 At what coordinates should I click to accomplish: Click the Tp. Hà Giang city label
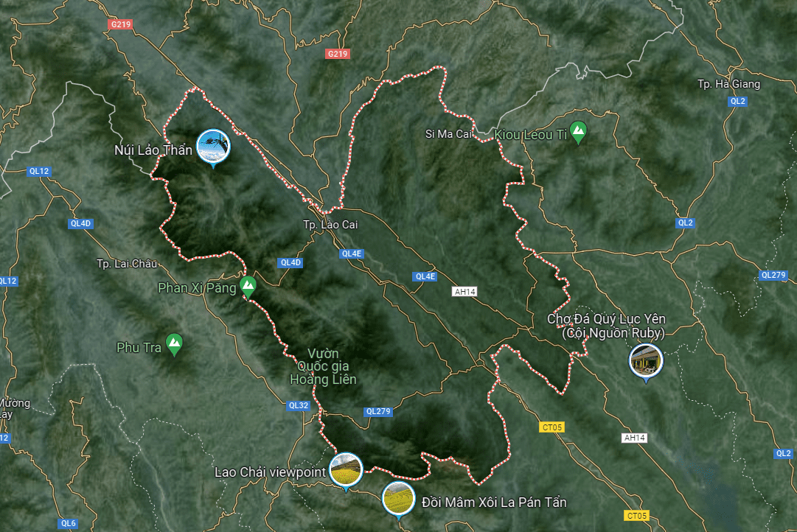(x=729, y=84)
